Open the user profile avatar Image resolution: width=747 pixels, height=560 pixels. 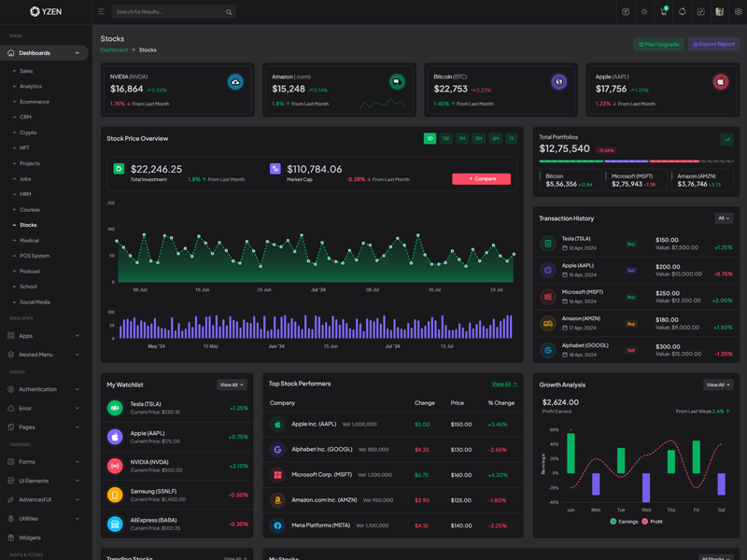pos(720,12)
